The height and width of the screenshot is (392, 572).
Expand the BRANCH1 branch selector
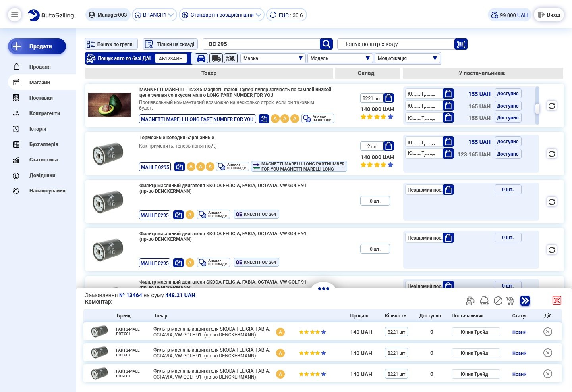click(155, 15)
